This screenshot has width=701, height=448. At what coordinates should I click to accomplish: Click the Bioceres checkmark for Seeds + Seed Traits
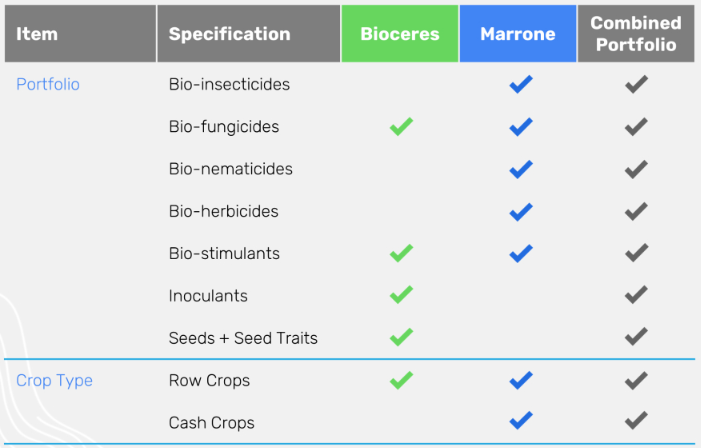click(x=401, y=338)
